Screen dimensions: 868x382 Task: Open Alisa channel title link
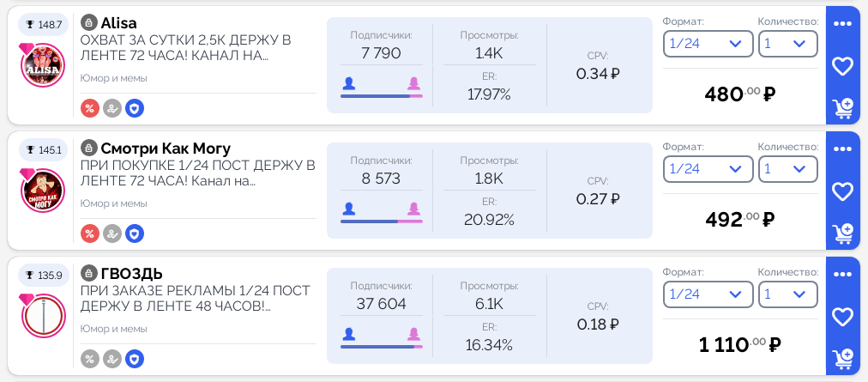[118, 23]
